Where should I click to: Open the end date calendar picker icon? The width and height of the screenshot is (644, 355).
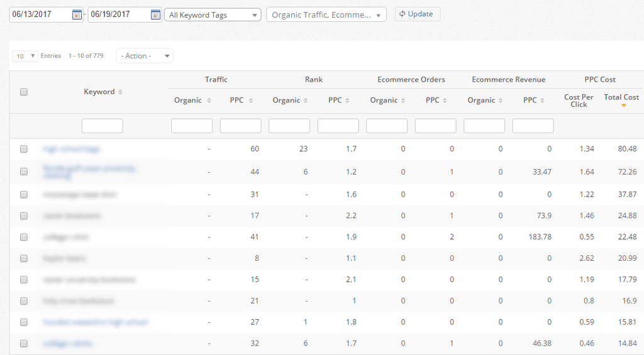point(155,15)
